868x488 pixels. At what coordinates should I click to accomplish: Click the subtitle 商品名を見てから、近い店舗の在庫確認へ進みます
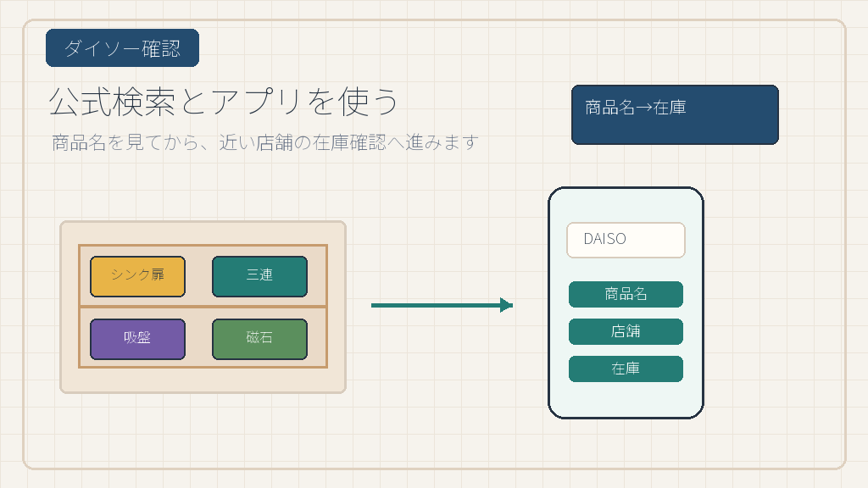pyautogui.click(x=265, y=142)
